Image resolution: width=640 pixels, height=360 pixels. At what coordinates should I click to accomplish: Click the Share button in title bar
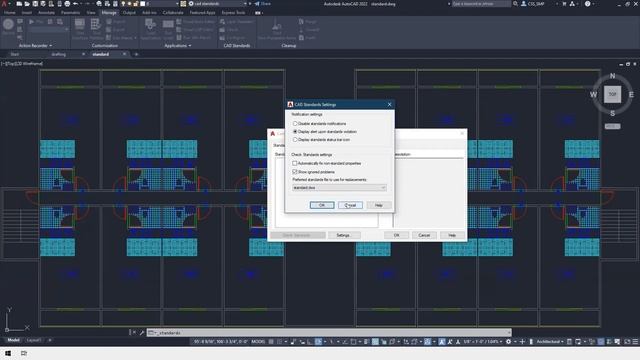[262, 4]
